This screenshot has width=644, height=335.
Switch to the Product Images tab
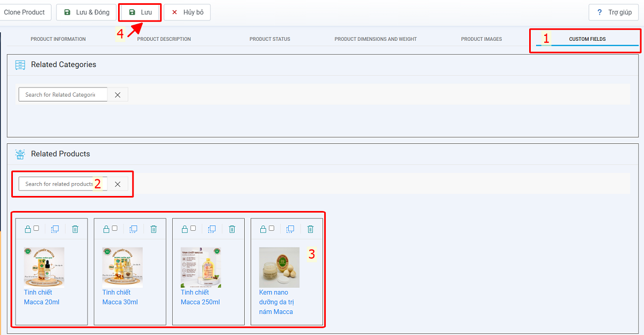pos(481,39)
